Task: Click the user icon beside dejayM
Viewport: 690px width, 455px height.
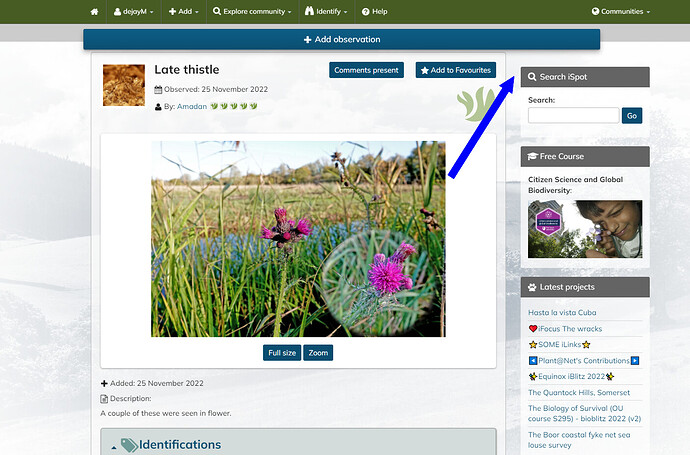Action: click(117, 12)
